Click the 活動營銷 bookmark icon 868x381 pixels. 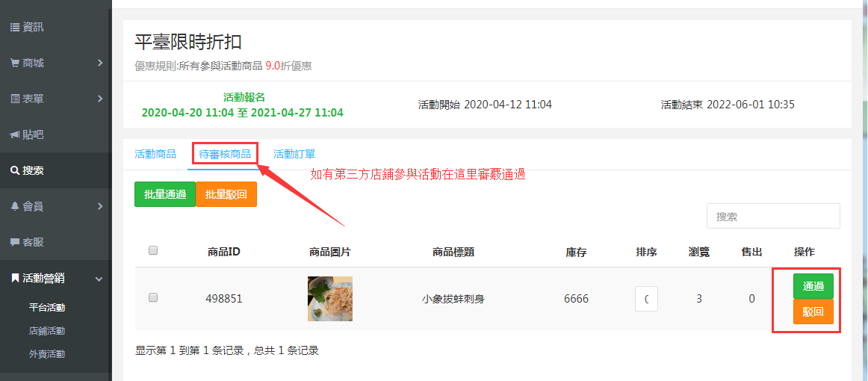point(15,278)
